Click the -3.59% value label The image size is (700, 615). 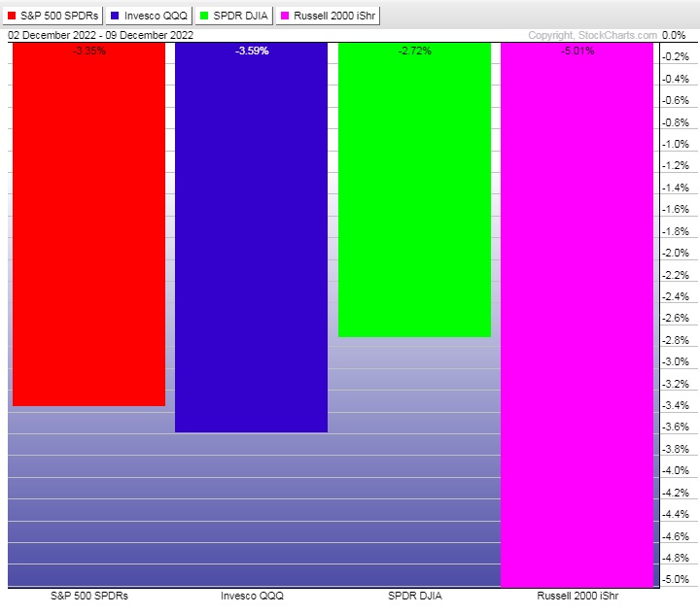pos(252,51)
